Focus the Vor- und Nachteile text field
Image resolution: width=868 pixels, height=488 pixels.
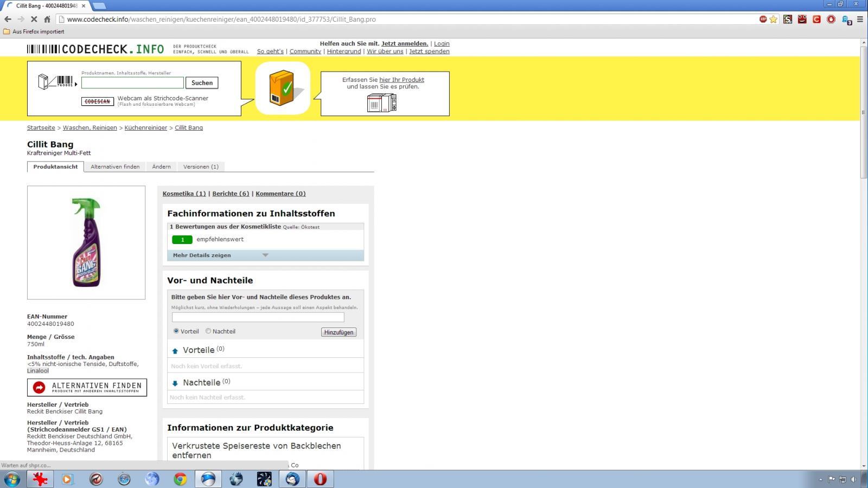(258, 317)
